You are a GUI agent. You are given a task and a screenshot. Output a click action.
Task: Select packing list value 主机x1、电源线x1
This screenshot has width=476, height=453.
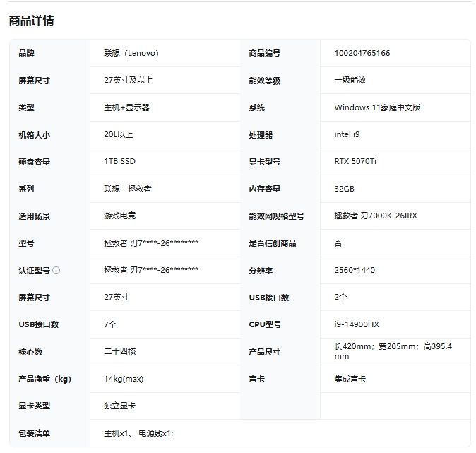138,433
